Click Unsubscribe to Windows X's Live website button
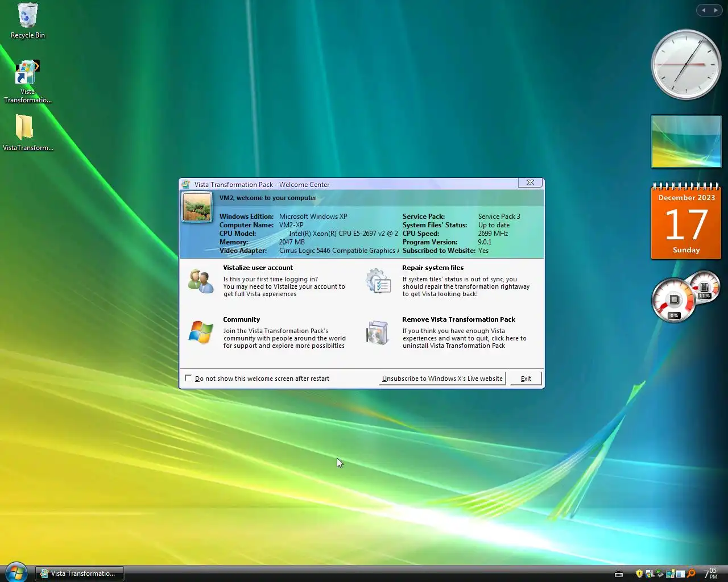The image size is (728, 582). pos(442,379)
